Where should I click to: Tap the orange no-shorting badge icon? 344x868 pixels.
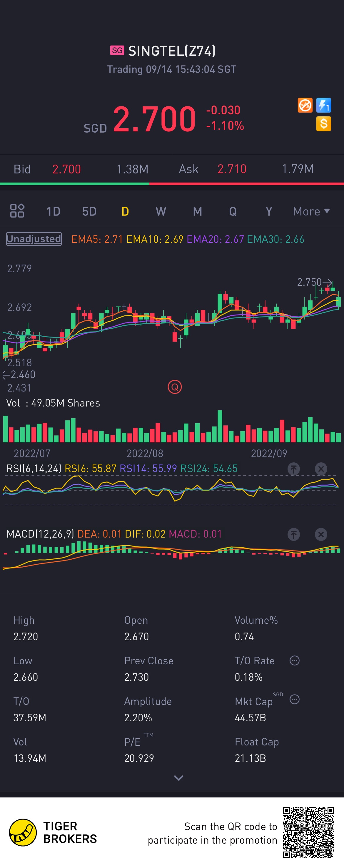point(305,105)
